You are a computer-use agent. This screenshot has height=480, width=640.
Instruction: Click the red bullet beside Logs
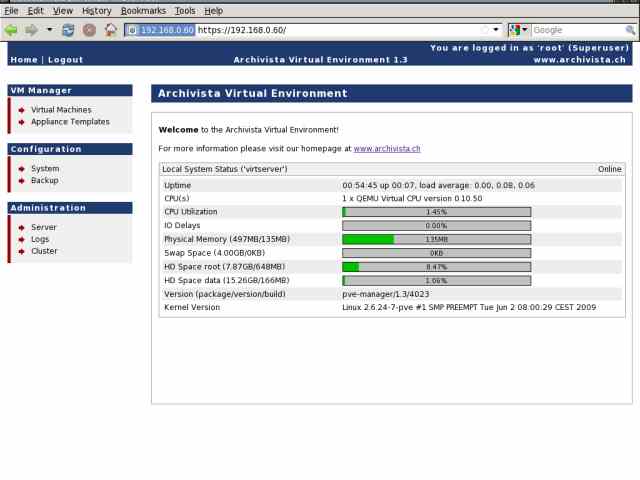tap(22, 240)
